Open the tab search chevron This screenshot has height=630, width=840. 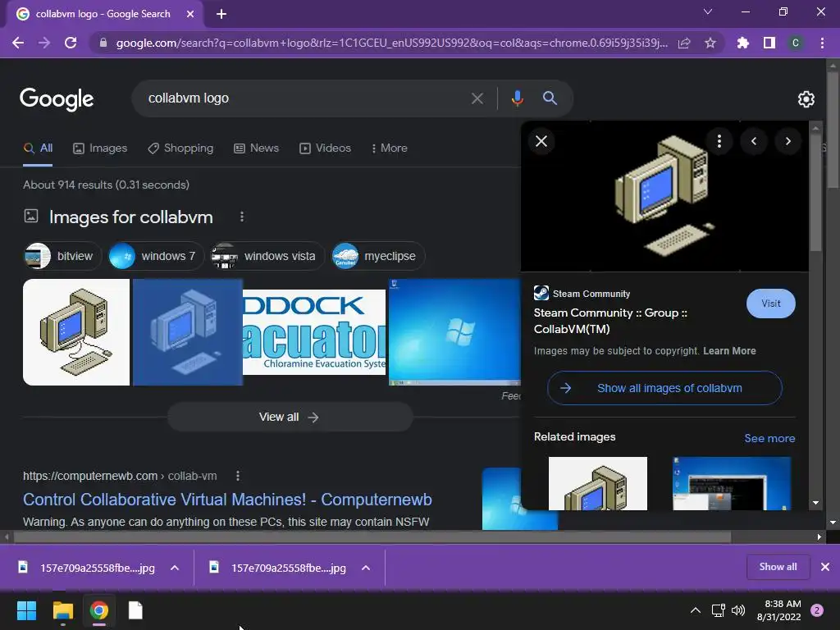(x=708, y=11)
